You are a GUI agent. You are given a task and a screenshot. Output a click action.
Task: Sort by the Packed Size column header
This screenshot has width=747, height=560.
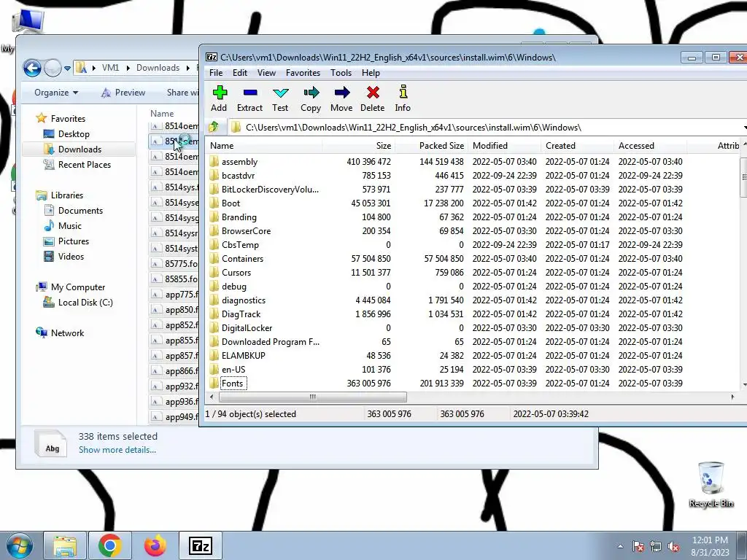[x=432, y=146]
